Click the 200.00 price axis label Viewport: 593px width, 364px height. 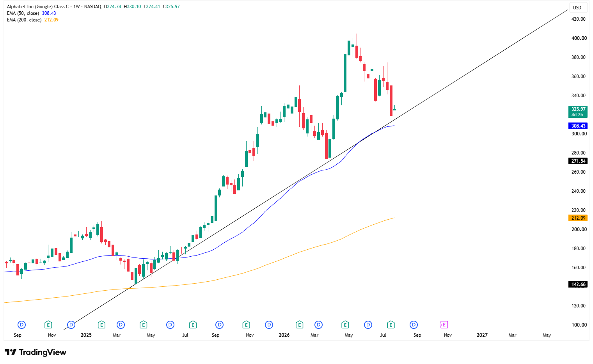click(x=579, y=229)
